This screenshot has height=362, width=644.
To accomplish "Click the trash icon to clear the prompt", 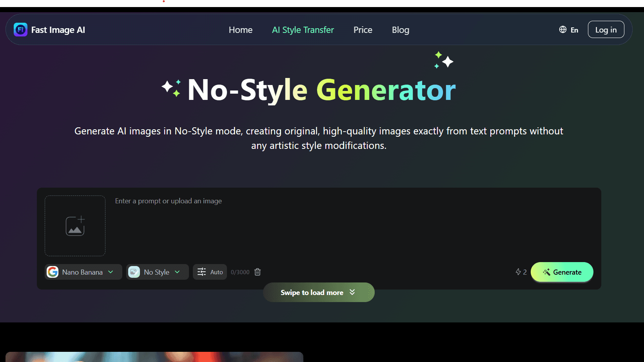I will tap(258, 272).
